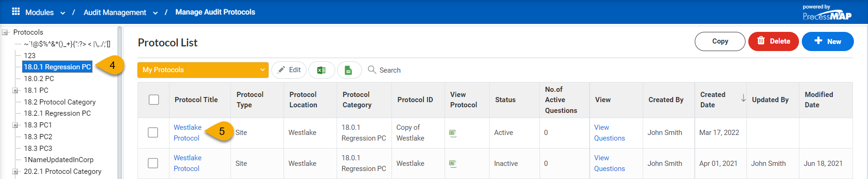Select 18.2 Protocol Category tree item
868x179 pixels.
pos(60,102)
